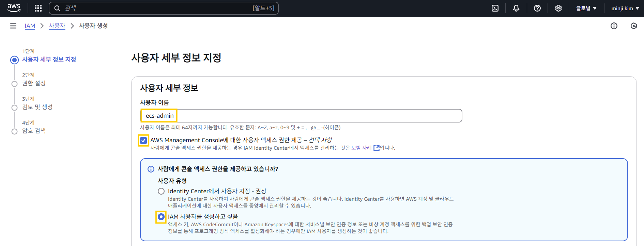This screenshot has height=246, width=644.
Task: Click the AWS logo home icon
Action: pos(14,8)
